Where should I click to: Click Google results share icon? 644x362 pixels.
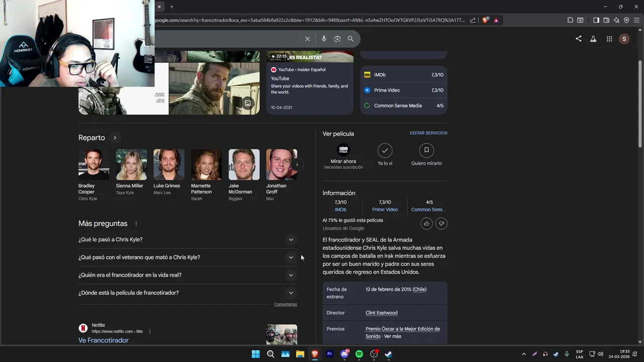(579, 39)
